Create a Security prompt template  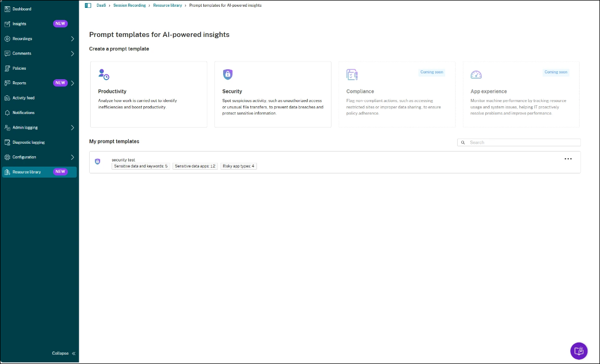(x=273, y=94)
